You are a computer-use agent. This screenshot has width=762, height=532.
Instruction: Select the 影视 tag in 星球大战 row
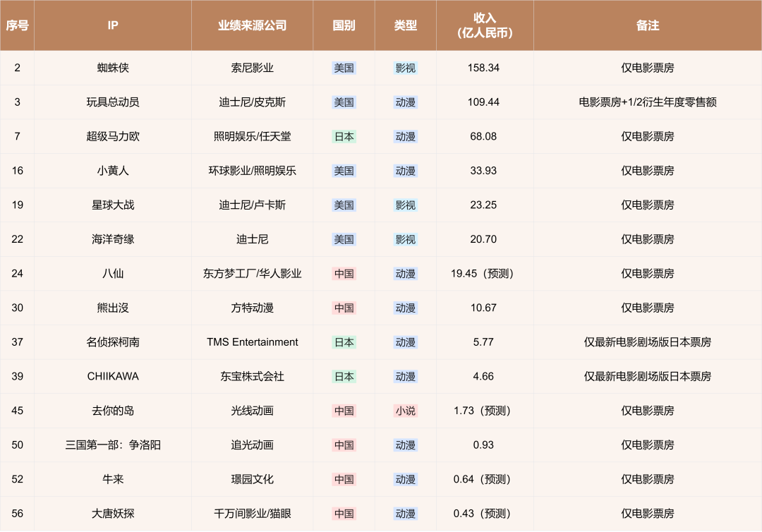click(405, 205)
